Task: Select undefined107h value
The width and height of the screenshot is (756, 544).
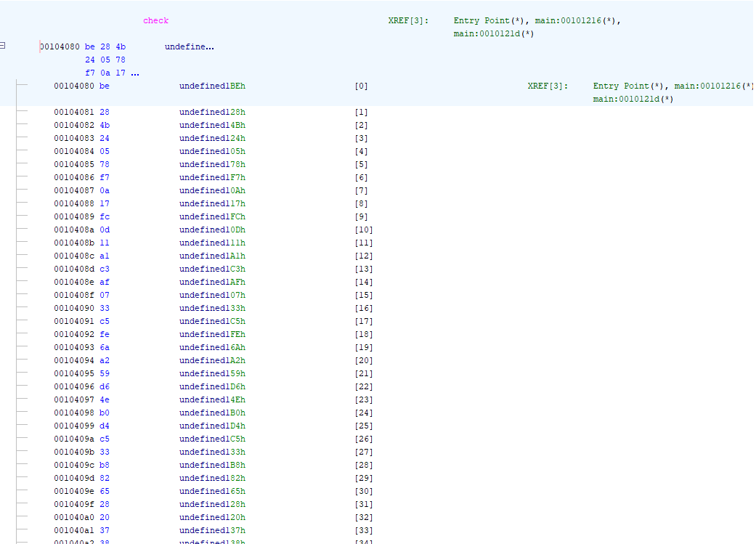Action: pyautogui.click(x=212, y=295)
